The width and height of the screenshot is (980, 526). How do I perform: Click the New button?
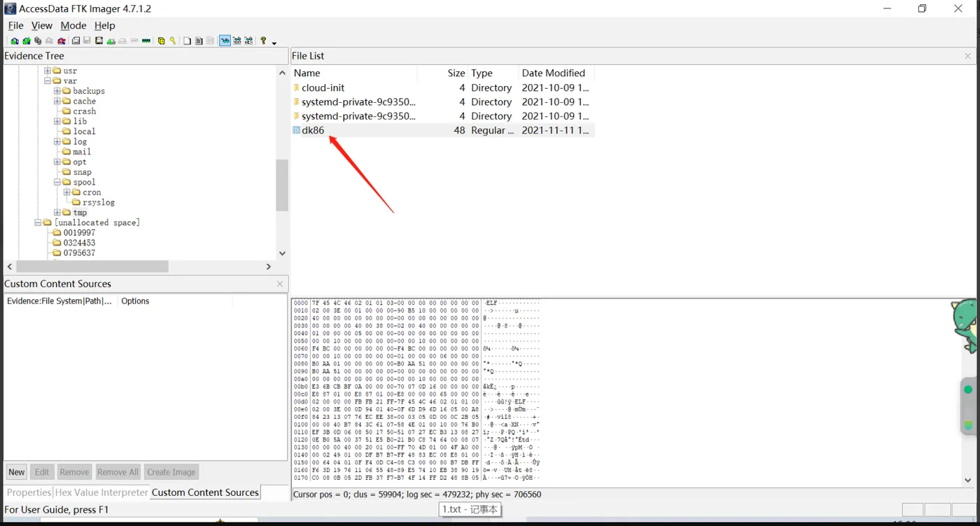[17, 472]
